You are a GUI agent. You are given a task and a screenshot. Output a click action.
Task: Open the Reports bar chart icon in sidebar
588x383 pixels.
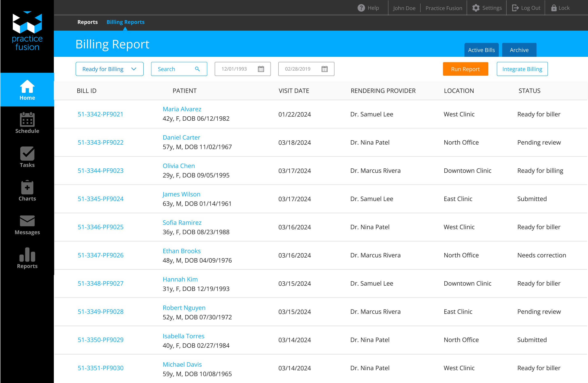click(x=27, y=255)
